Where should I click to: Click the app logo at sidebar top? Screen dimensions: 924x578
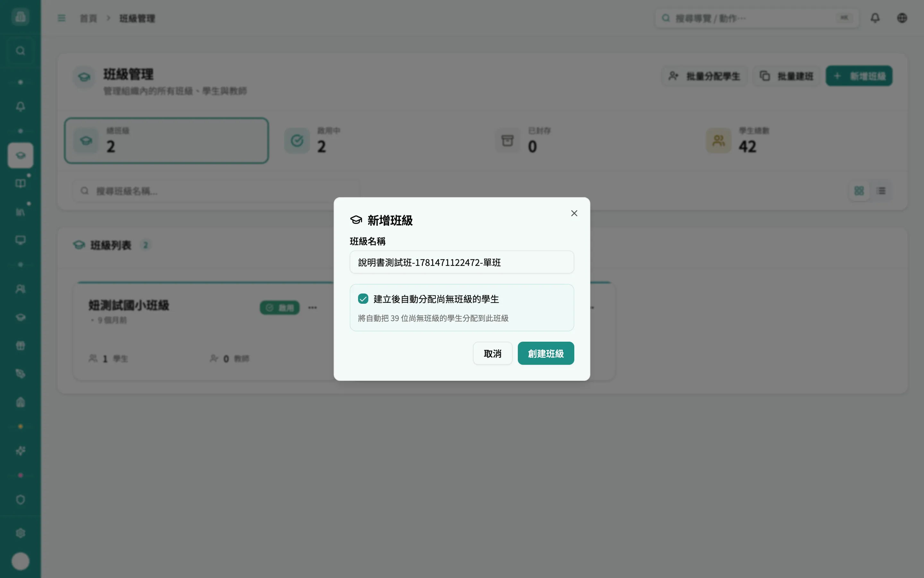coord(20,17)
